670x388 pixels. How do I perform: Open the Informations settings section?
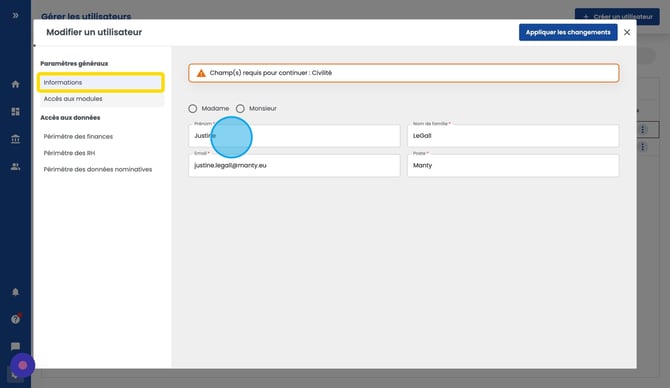(100, 82)
